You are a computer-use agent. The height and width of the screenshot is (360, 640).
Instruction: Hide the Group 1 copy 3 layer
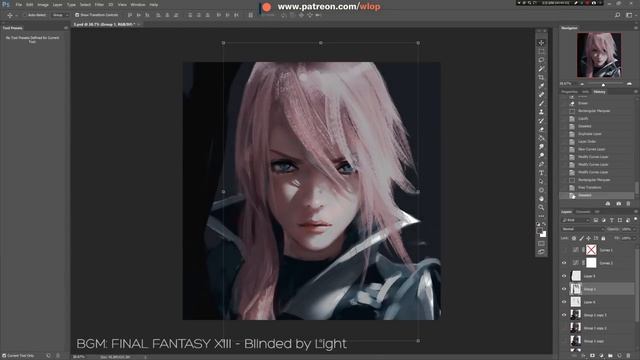point(564,315)
